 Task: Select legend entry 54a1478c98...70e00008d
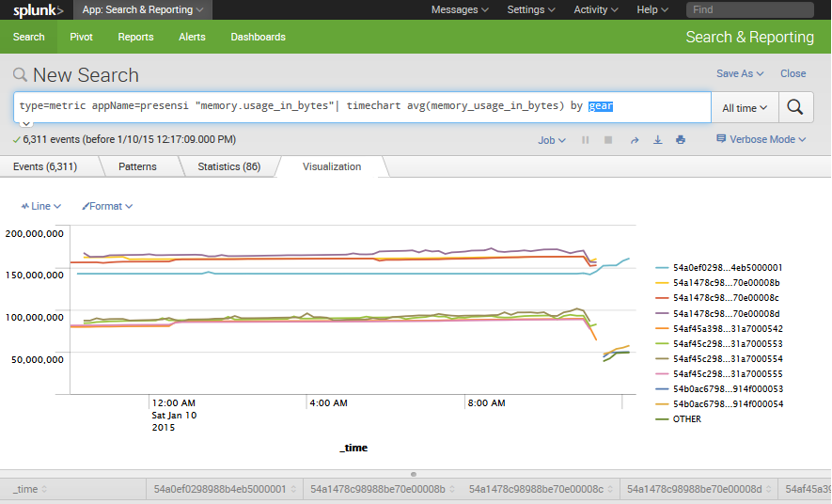pyautogui.click(x=718, y=313)
